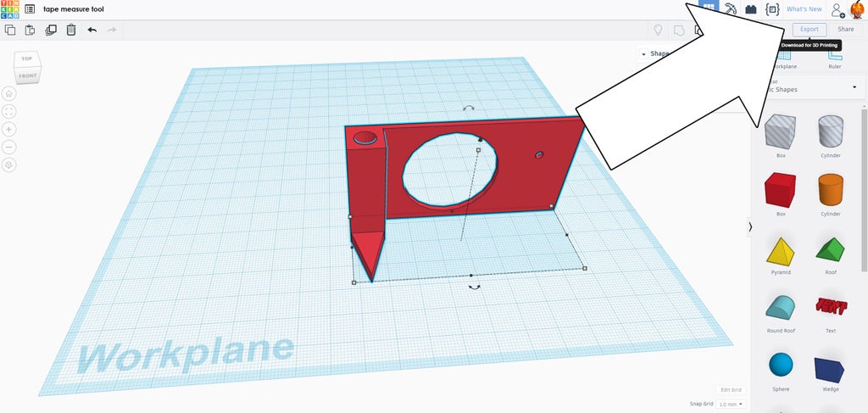Open the designs list icon
The width and height of the screenshot is (868, 413).
(x=30, y=9)
